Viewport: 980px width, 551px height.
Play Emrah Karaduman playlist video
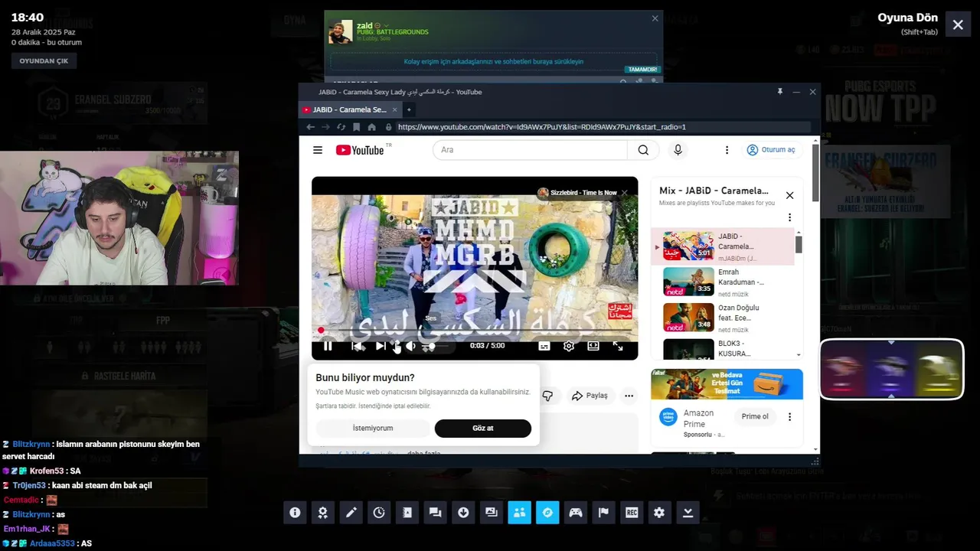pos(722,282)
